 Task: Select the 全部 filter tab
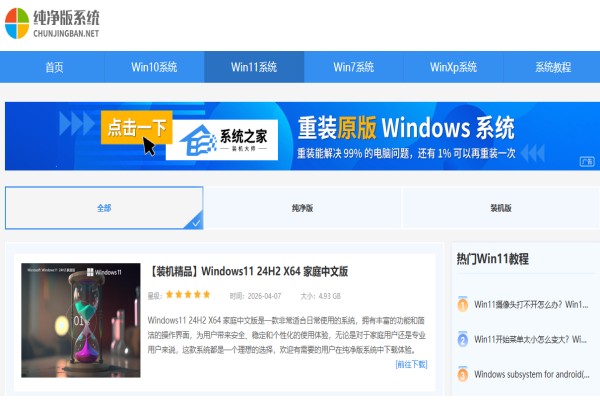(x=104, y=208)
